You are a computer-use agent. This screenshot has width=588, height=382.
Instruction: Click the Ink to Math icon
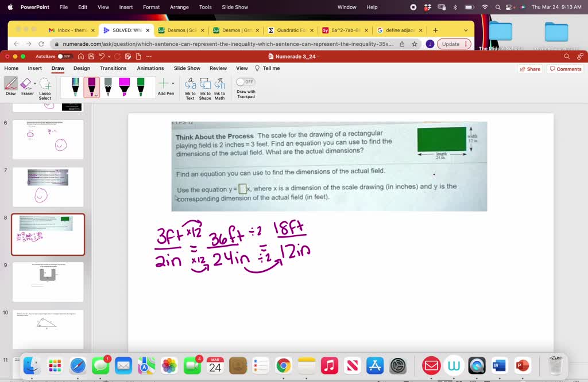220,88
